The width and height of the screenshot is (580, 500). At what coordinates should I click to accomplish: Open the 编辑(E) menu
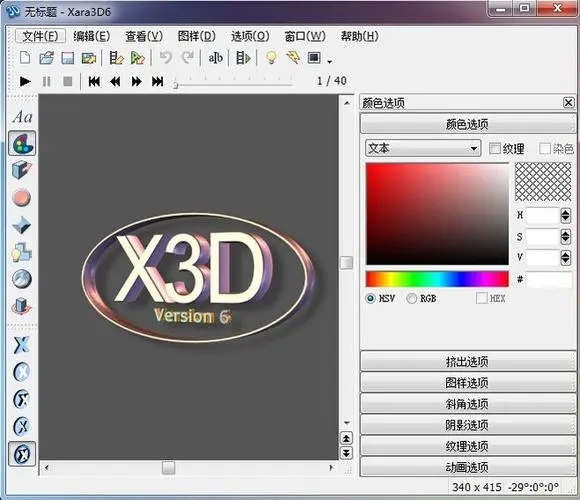[91, 36]
